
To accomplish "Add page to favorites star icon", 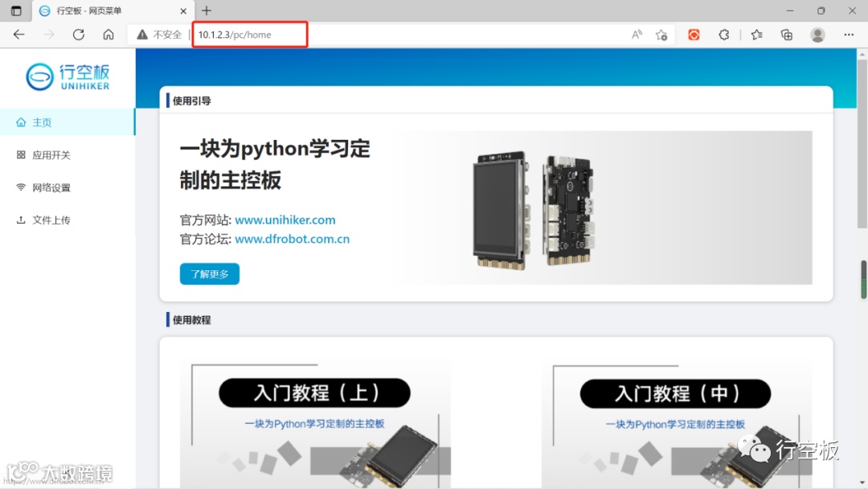I will coord(661,35).
